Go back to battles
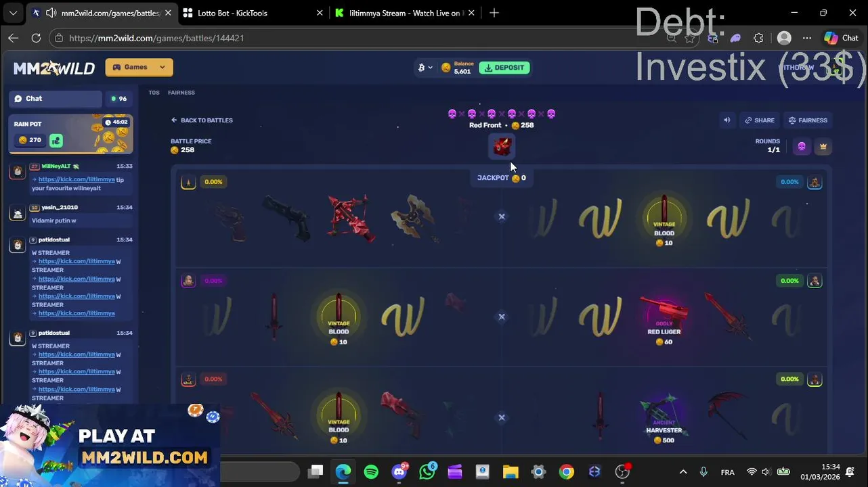This screenshot has height=487, width=868. click(202, 120)
